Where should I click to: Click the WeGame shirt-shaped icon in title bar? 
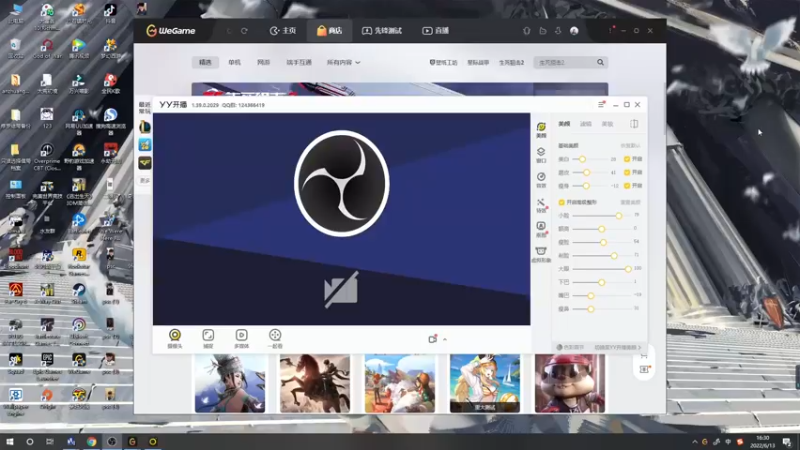click(527, 31)
